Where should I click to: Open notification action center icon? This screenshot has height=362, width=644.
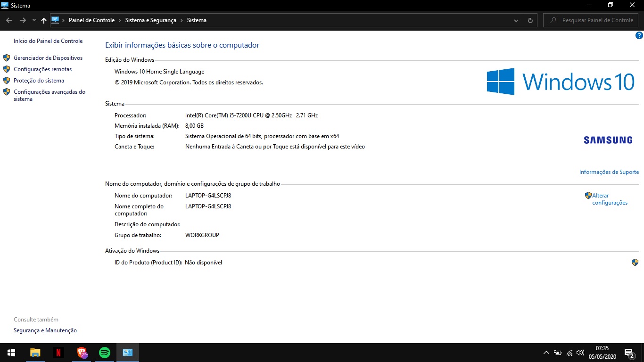[629, 353]
